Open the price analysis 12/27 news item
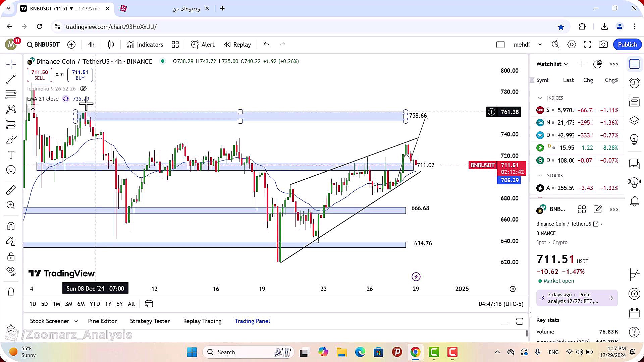This screenshot has height=362, width=644. point(577,298)
